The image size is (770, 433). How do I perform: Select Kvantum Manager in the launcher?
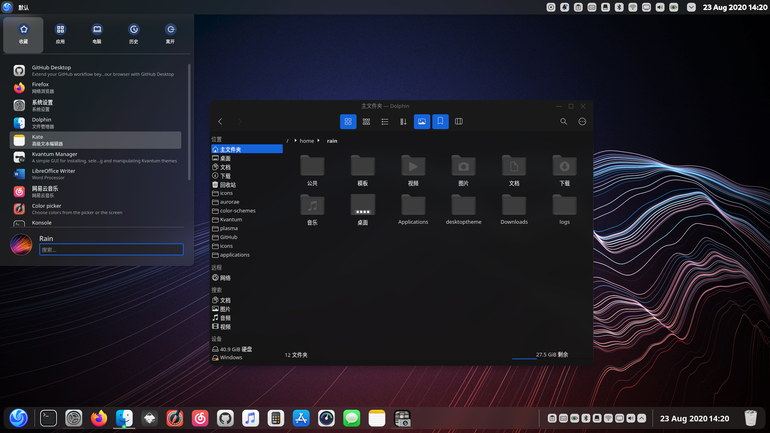click(x=96, y=157)
